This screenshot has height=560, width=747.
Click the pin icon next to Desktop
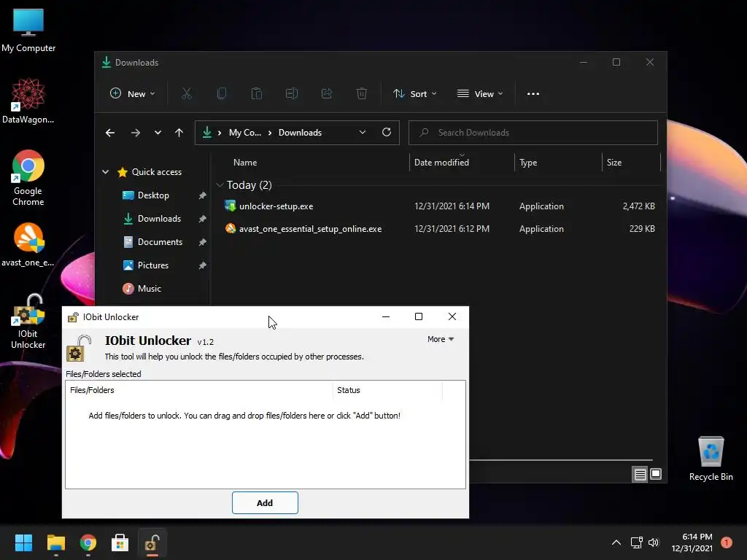point(203,195)
